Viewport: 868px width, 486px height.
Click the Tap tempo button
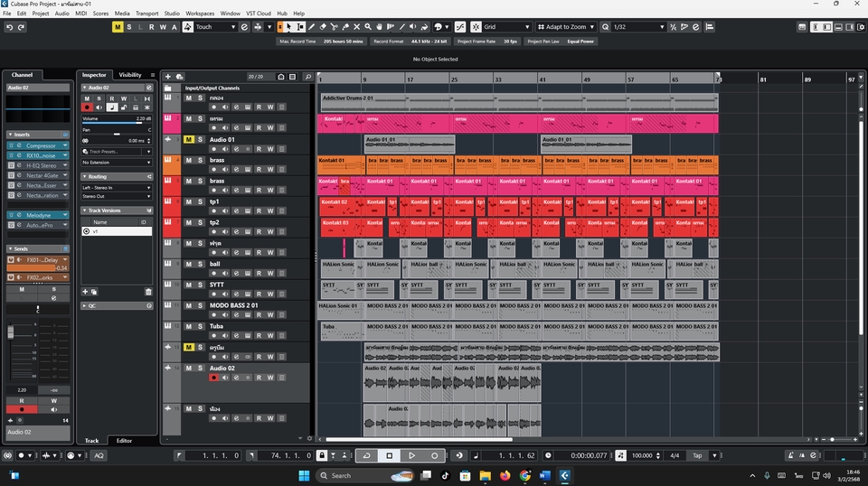coord(699,455)
